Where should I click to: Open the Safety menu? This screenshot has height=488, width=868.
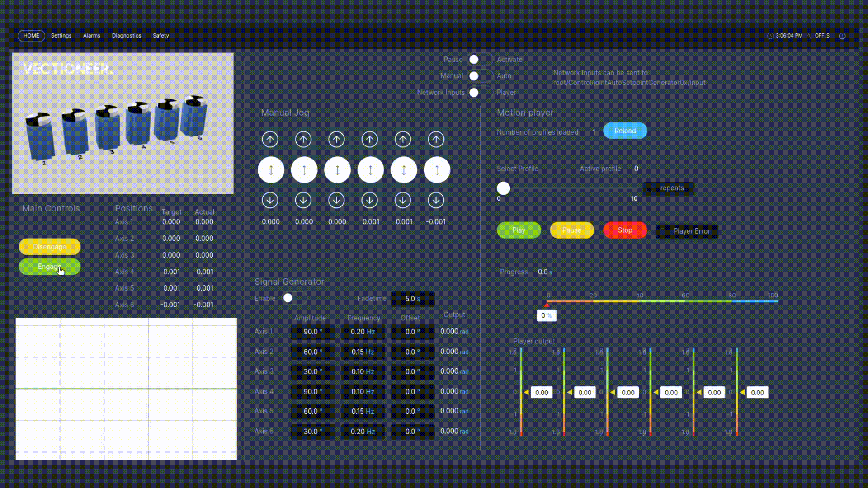coord(161,36)
